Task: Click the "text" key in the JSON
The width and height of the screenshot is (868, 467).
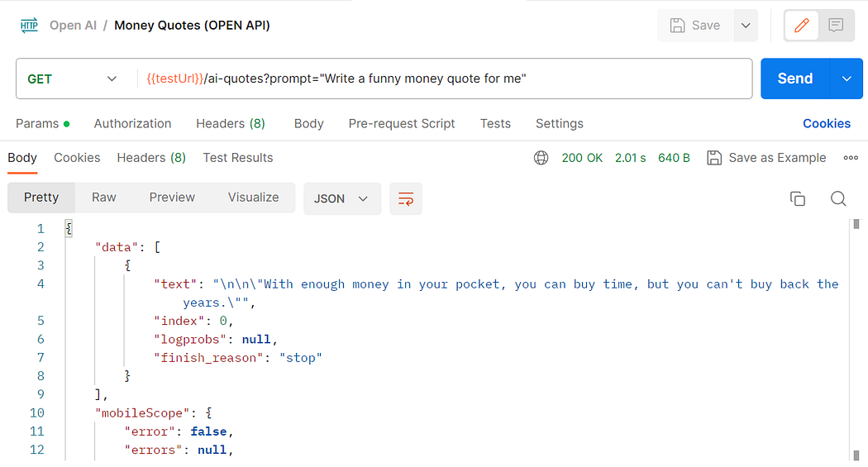Action: tap(175, 284)
